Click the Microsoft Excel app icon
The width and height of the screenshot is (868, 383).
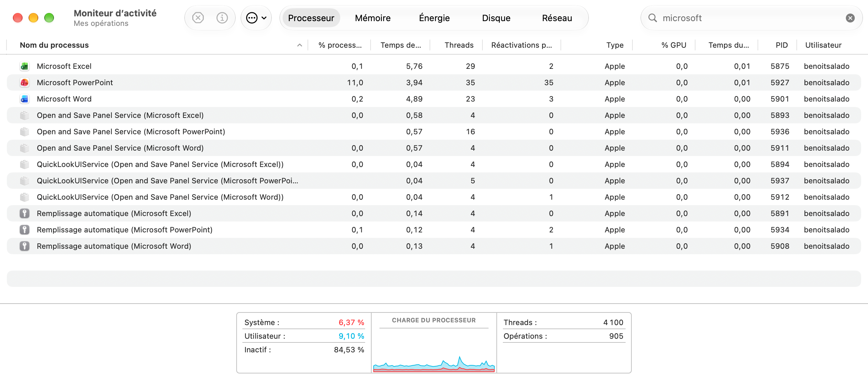[25, 66]
